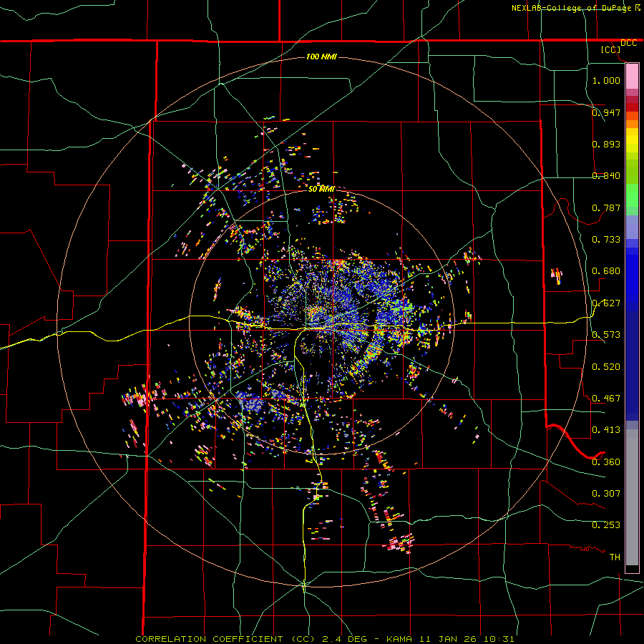Pick the gray swatch in the color scale
The width and height of the screenshot is (644, 644).
click(632, 497)
